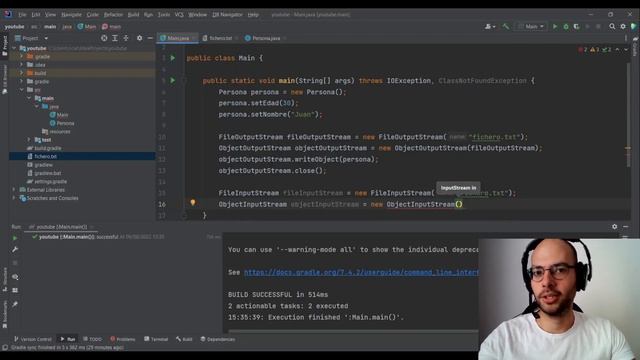The height and width of the screenshot is (360, 640).
Task: Open the DB Navigator menu
Action: pyautogui.click(x=227, y=14)
